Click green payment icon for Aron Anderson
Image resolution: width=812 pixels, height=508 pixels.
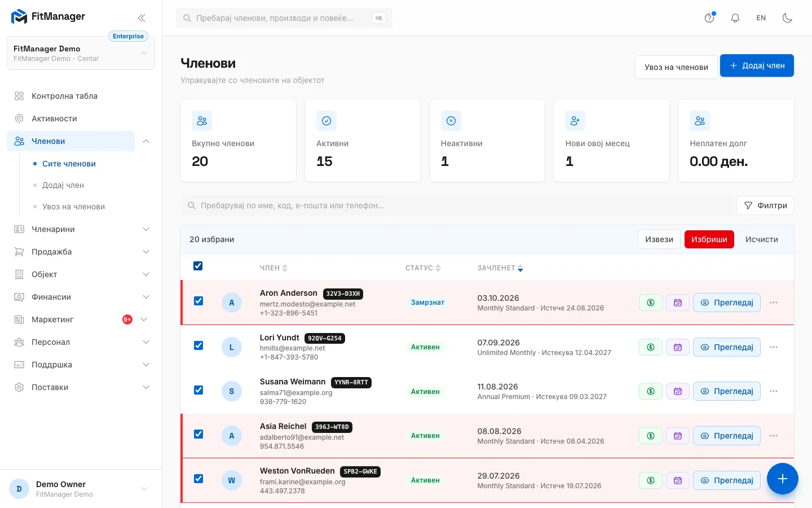(x=651, y=303)
